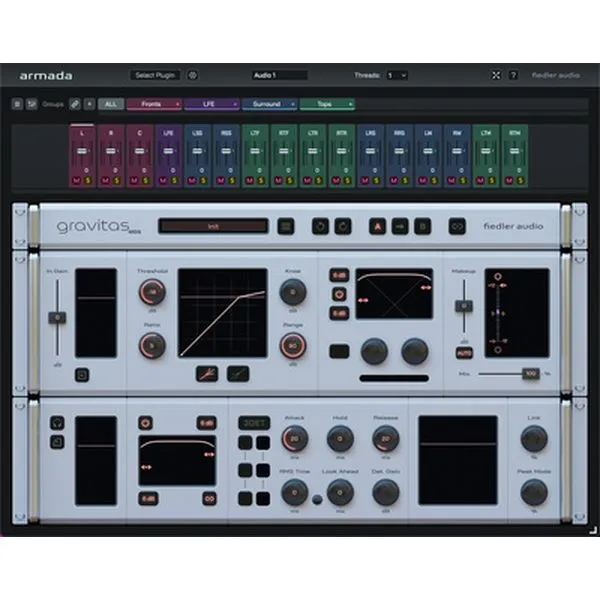Click the Select Plugin button
Viewport: 600px width, 600px height.
(x=155, y=75)
